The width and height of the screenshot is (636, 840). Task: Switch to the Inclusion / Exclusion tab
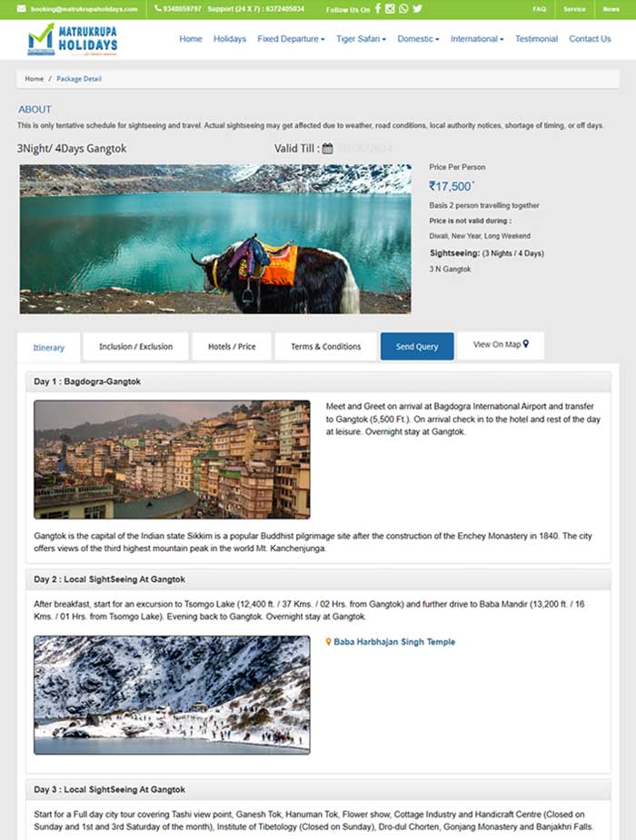135,347
